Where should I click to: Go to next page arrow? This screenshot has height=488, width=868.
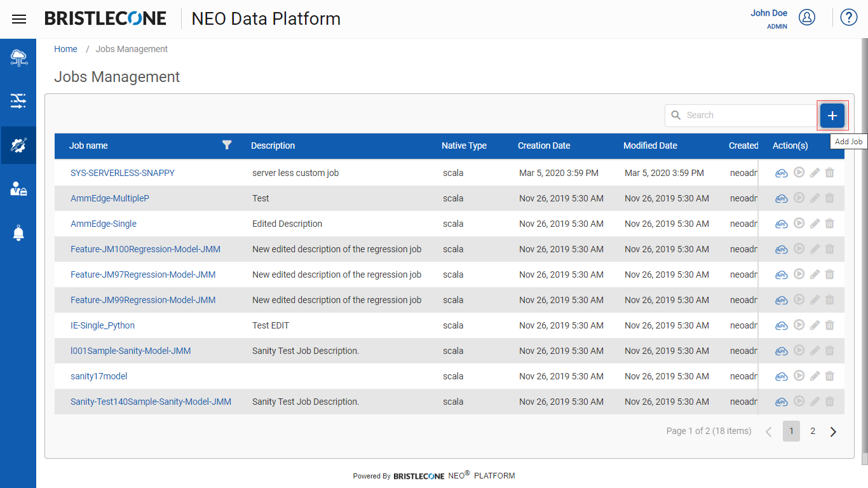[x=834, y=431]
